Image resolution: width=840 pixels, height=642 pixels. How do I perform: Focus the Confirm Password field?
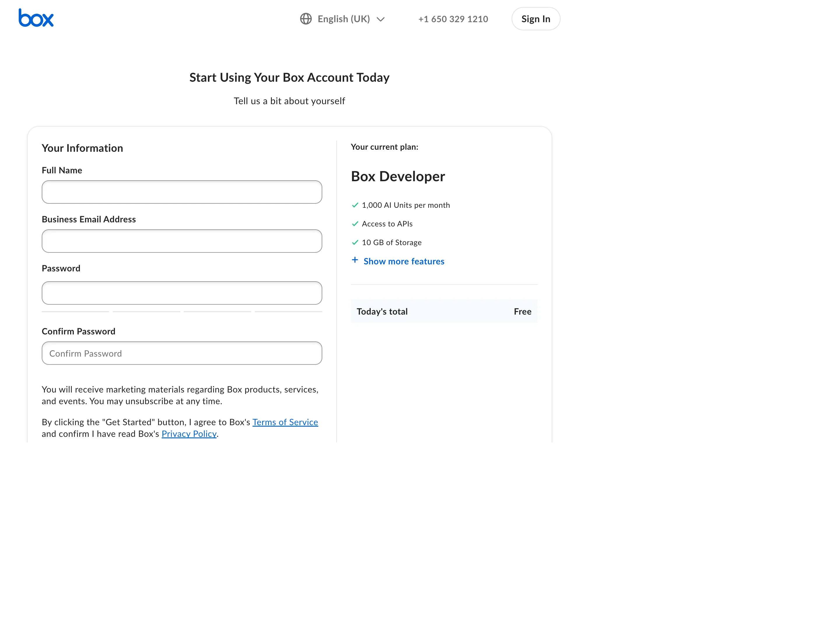coord(182,353)
